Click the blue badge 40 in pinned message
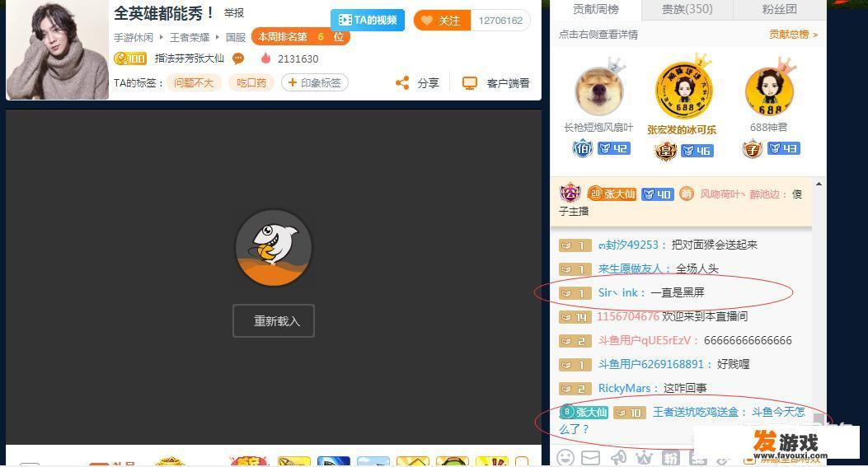This screenshot has height=467, width=868. point(658,194)
